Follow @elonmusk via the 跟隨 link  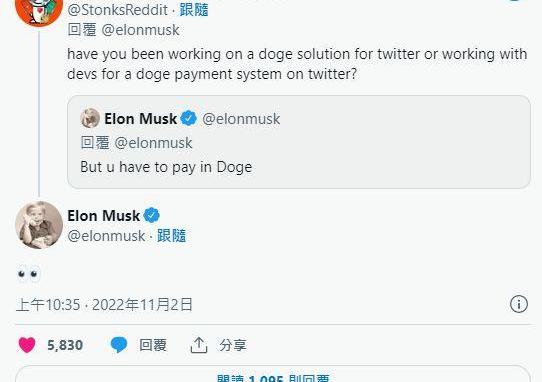pyautogui.click(x=171, y=236)
